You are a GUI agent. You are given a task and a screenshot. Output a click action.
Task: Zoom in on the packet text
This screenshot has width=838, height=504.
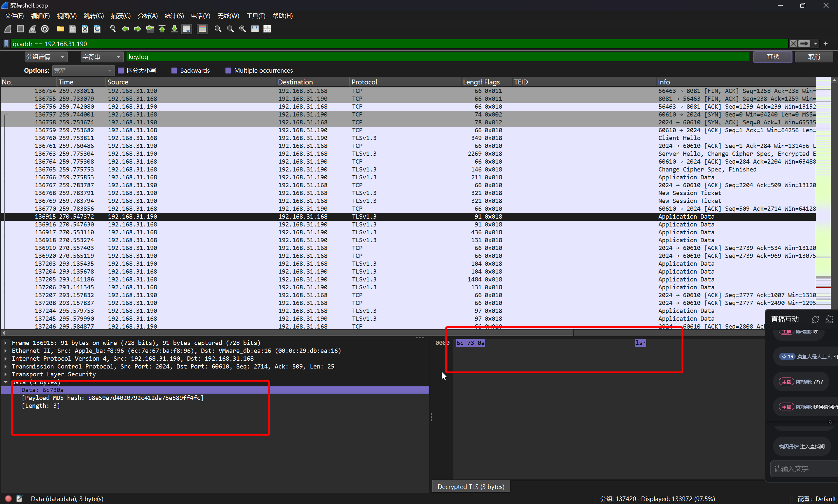point(218,29)
